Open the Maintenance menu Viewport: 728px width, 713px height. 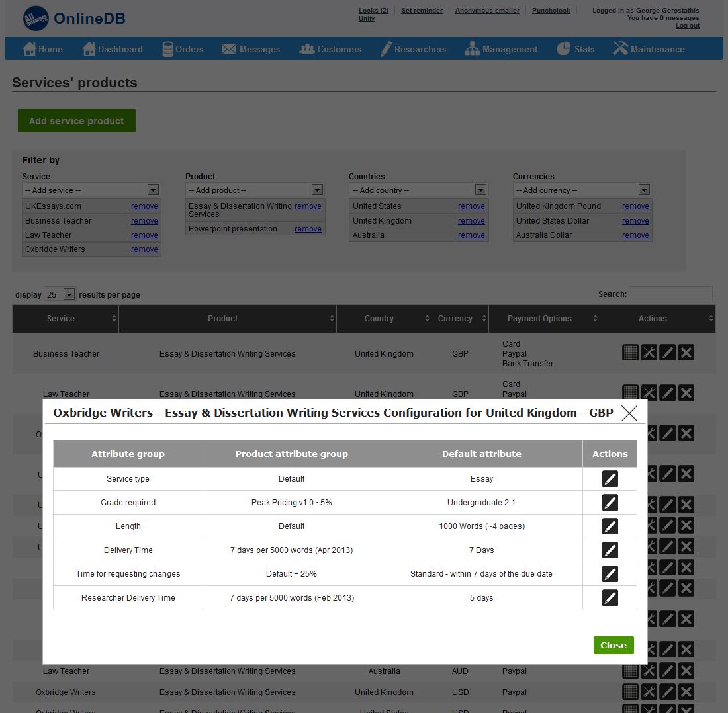[649, 49]
